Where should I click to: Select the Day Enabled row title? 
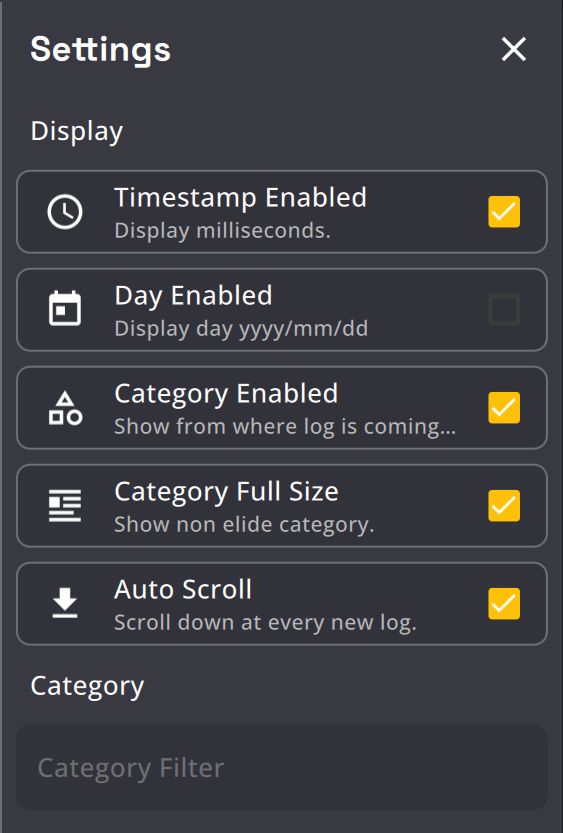[x=193, y=296]
